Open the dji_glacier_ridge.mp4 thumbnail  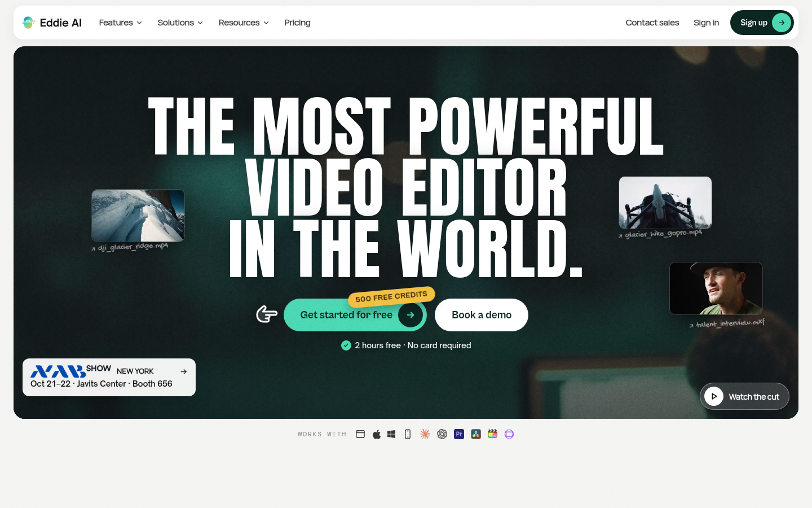138,216
